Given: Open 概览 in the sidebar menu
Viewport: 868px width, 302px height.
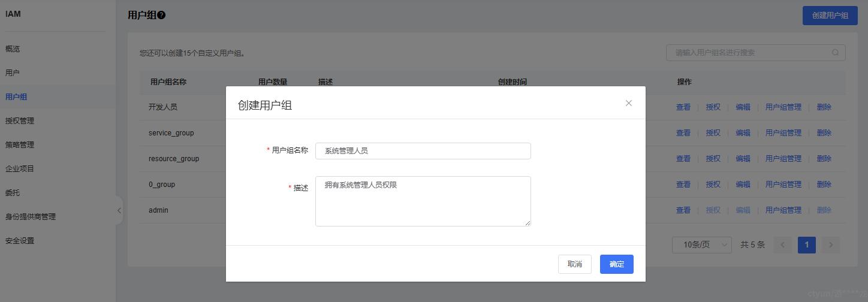Looking at the screenshot, I should click(x=13, y=49).
